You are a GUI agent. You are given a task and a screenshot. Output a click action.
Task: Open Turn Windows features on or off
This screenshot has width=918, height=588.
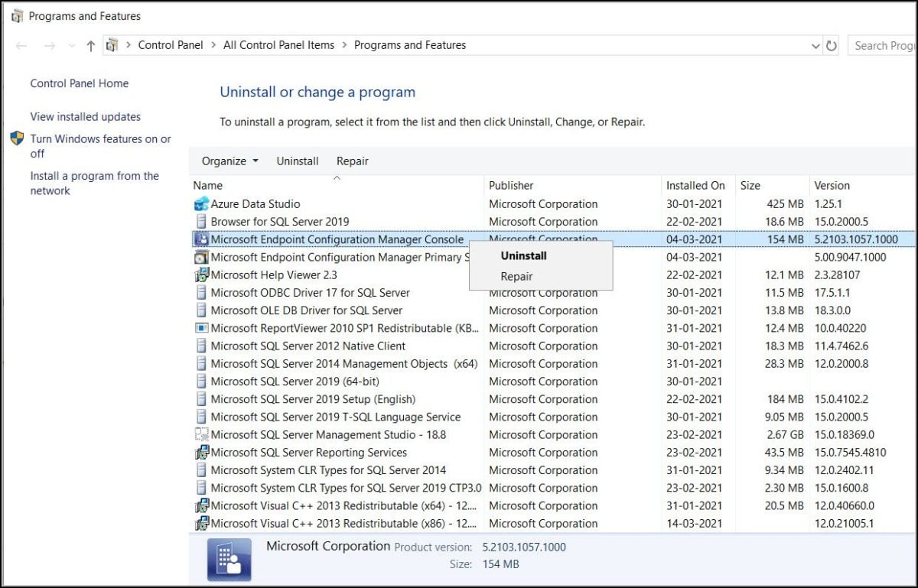pyautogui.click(x=101, y=146)
